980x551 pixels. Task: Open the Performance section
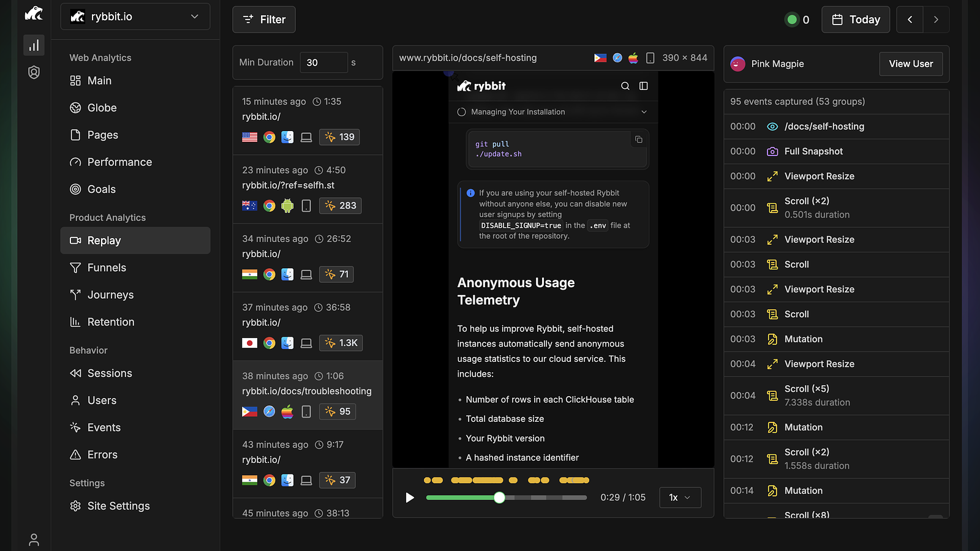pyautogui.click(x=135, y=162)
